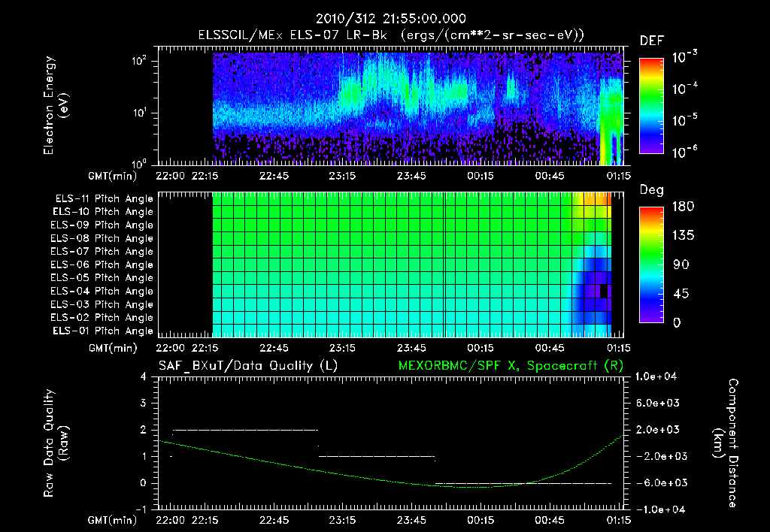Select the SAF_BXuT/Data Quality (L) legend
770x532 pixels.
point(248,366)
